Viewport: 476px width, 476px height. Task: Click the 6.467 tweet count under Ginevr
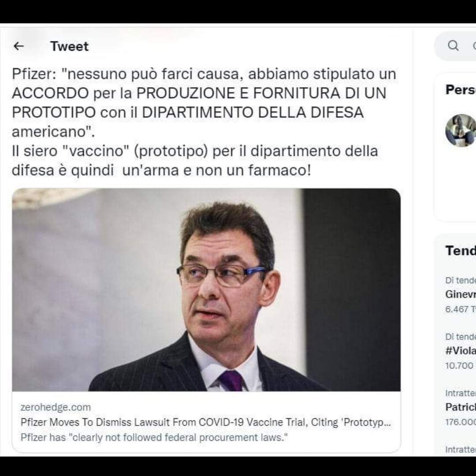click(461, 309)
